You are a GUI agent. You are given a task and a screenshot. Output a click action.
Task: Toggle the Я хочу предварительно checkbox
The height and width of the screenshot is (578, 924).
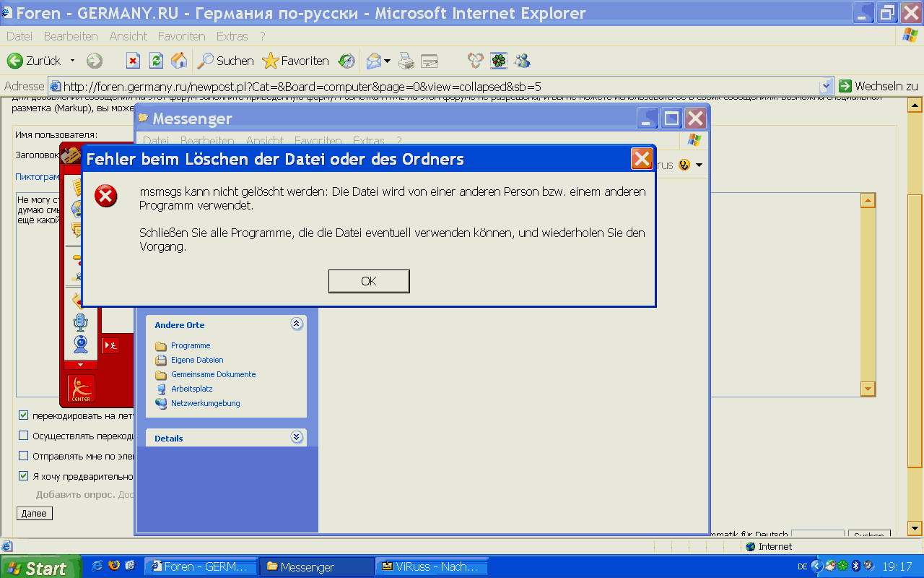[x=23, y=476]
